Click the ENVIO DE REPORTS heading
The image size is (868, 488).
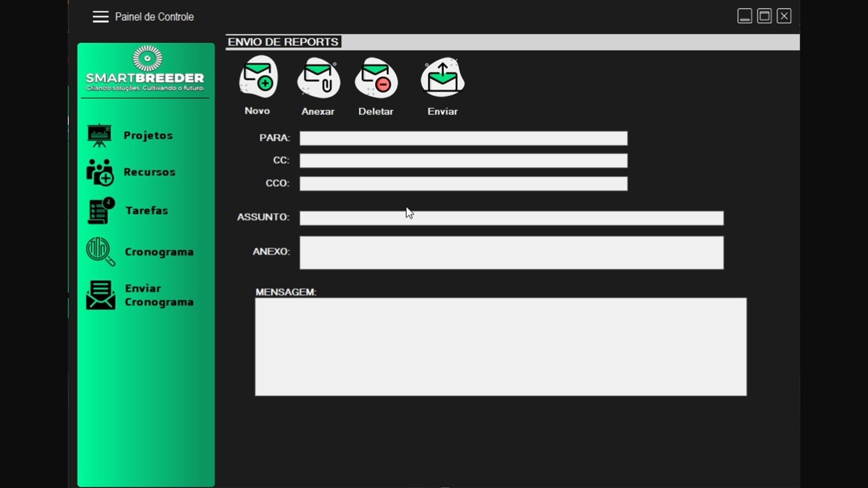[x=283, y=42]
